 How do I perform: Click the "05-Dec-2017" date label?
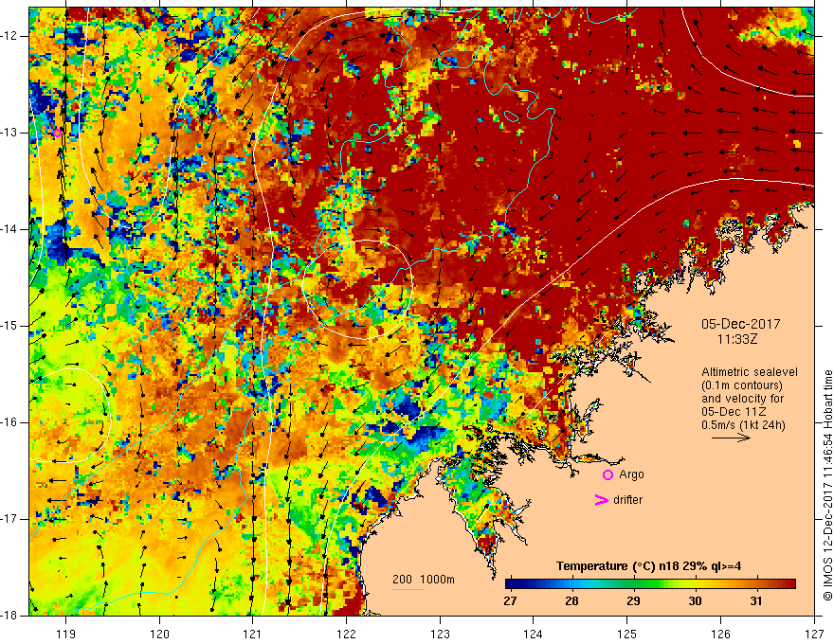[x=741, y=324]
